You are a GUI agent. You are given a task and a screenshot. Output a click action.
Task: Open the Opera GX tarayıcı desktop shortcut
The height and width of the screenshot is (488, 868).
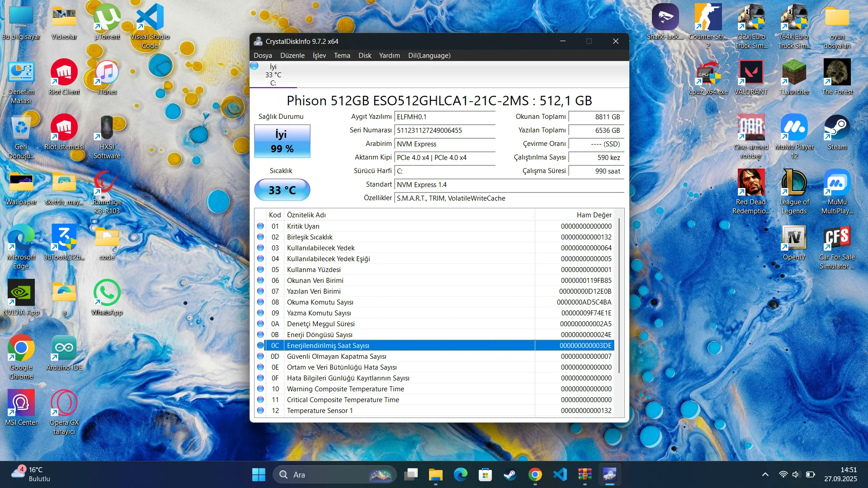pos(64,413)
